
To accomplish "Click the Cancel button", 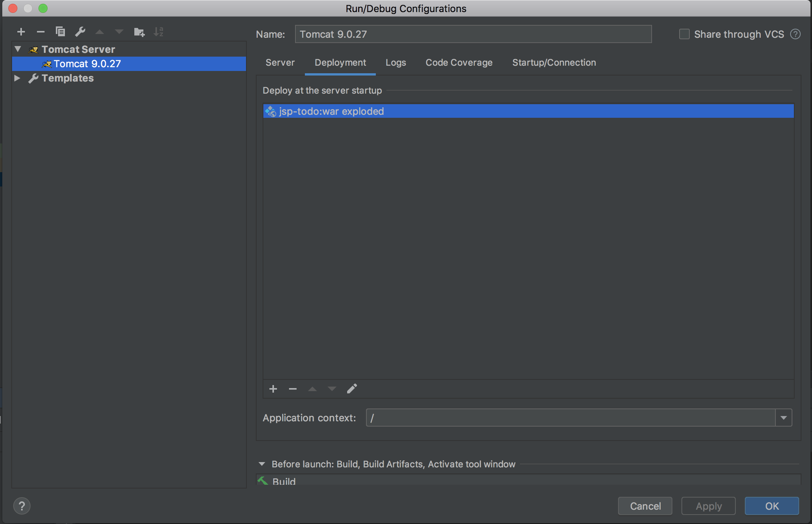I will click(645, 506).
